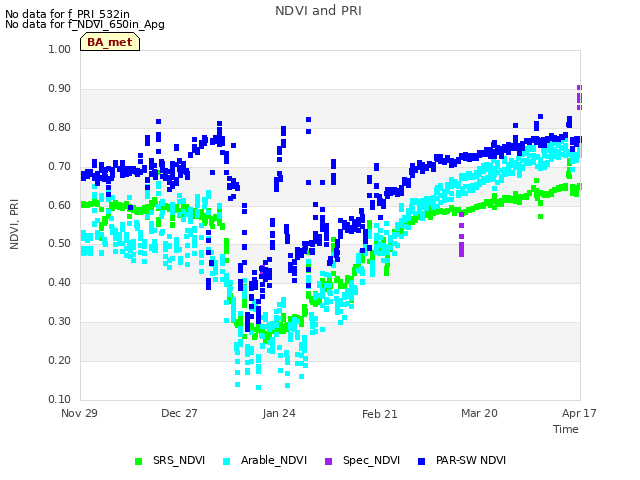Click the 0.50 y-axis tick label

click(60, 244)
